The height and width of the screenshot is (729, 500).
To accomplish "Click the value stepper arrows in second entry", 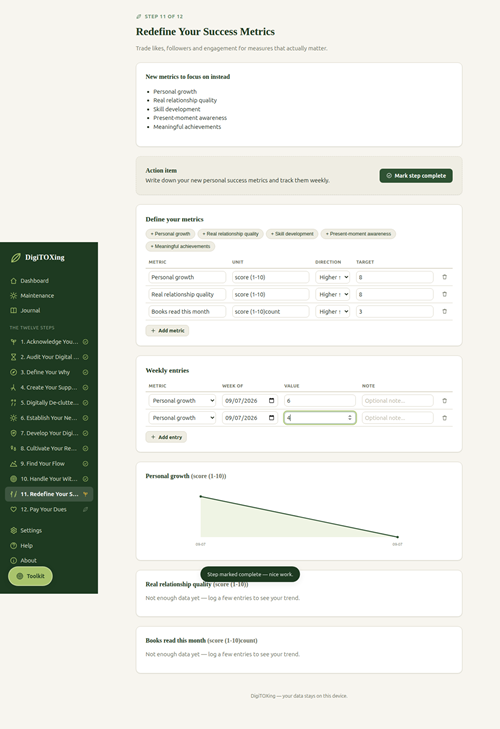I will pyautogui.click(x=350, y=418).
